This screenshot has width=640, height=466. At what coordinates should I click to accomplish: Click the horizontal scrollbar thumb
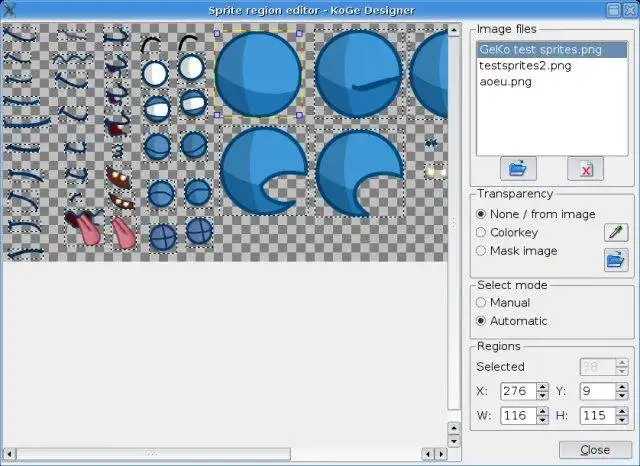pyautogui.click(x=153, y=454)
